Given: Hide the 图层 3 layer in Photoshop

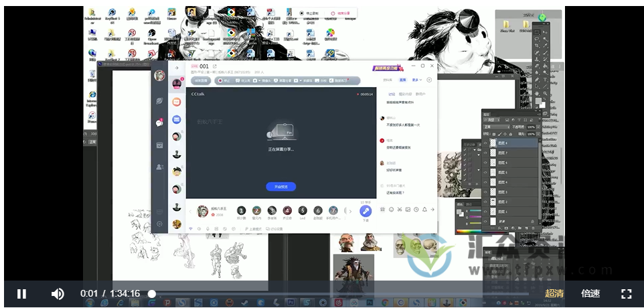Looking at the screenshot, I should [485, 191].
